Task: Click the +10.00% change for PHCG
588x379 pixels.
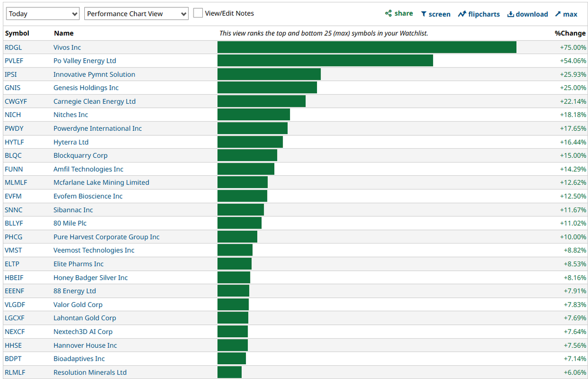Action: [573, 237]
